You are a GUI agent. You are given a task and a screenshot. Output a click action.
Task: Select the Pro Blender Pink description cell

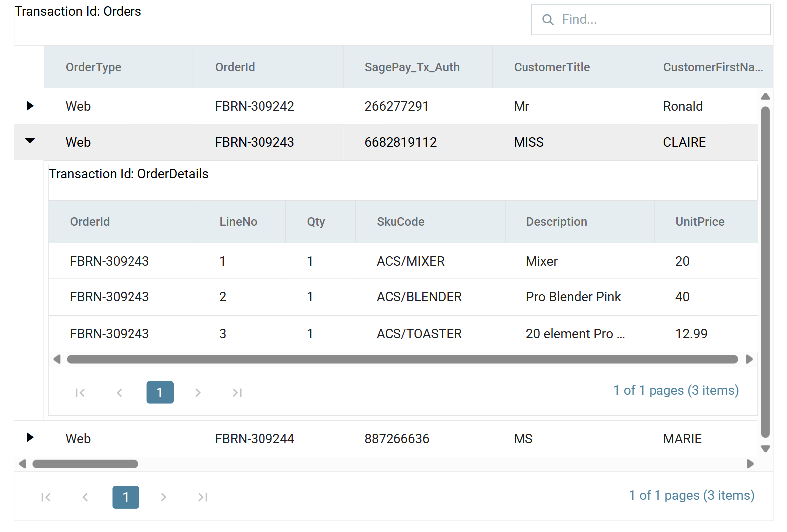click(580, 297)
